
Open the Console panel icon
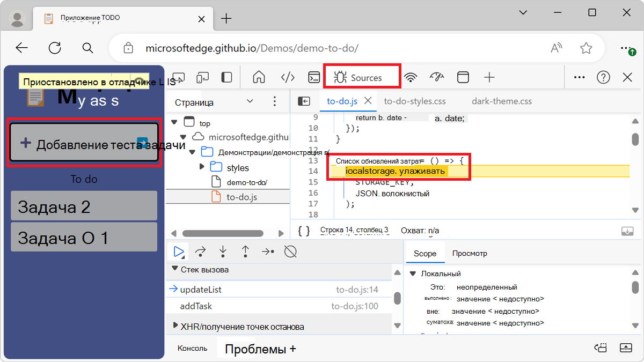pos(314,77)
